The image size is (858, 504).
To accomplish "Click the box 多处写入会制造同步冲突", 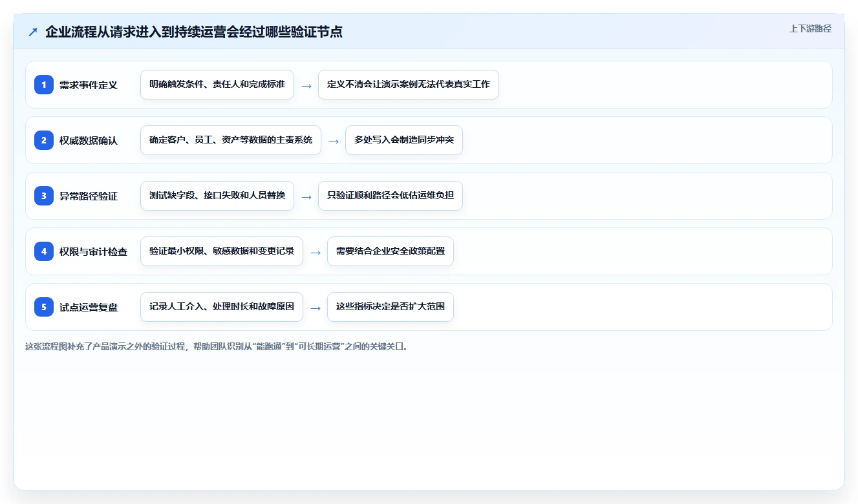I will pos(404,140).
